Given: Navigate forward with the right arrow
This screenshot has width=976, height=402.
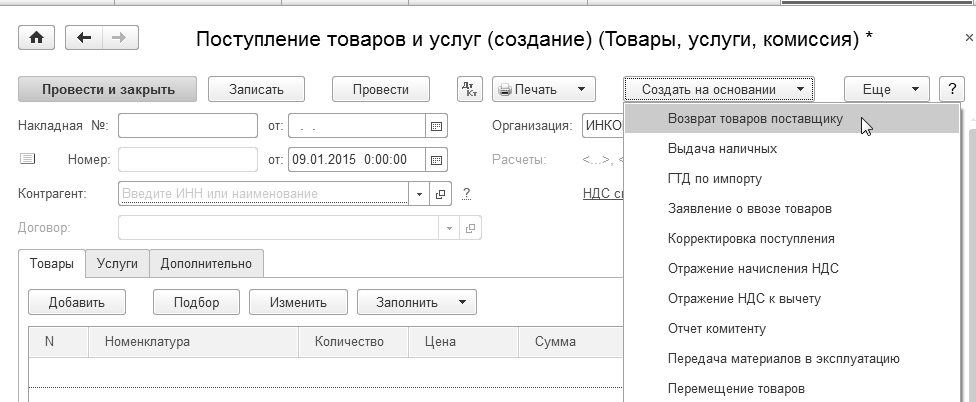Looking at the screenshot, I should tap(119, 38).
